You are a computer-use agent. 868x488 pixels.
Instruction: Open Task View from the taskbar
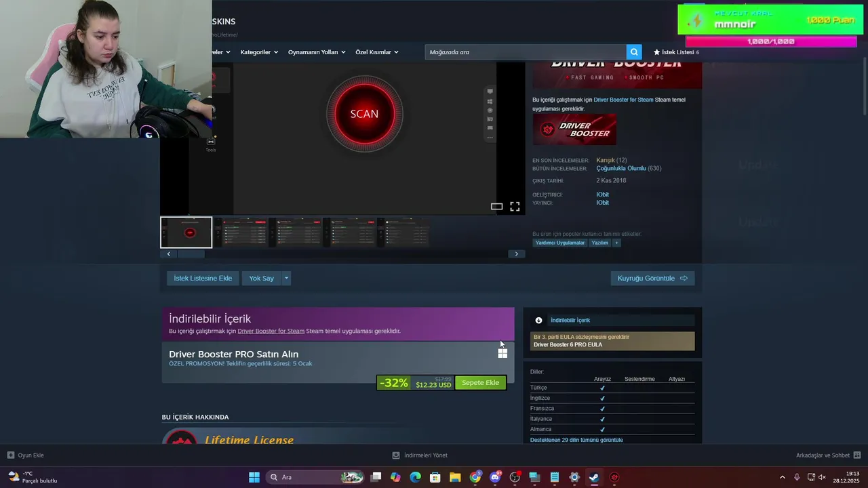(376, 477)
